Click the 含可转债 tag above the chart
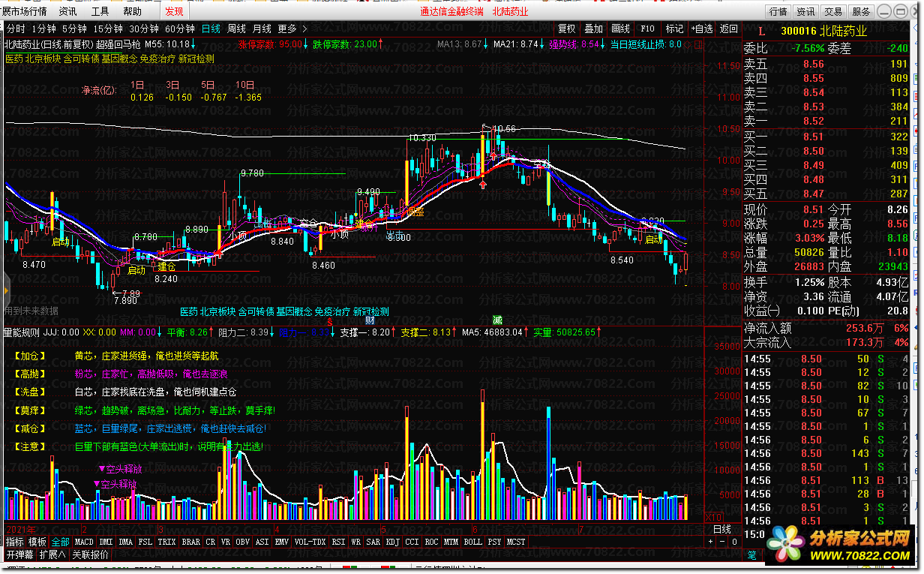Screen dimensions: 924x574 pyautogui.click(x=82, y=59)
